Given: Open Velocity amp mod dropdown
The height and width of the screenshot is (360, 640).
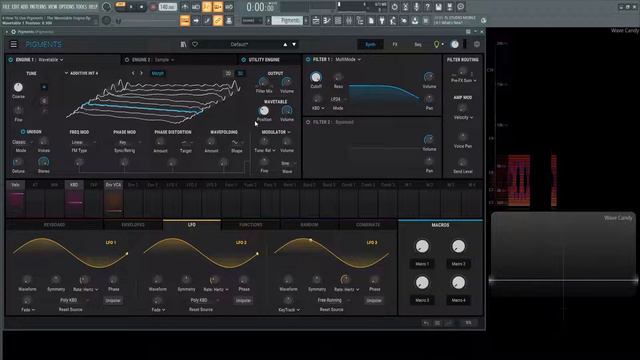Looking at the screenshot, I should coord(463,118).
